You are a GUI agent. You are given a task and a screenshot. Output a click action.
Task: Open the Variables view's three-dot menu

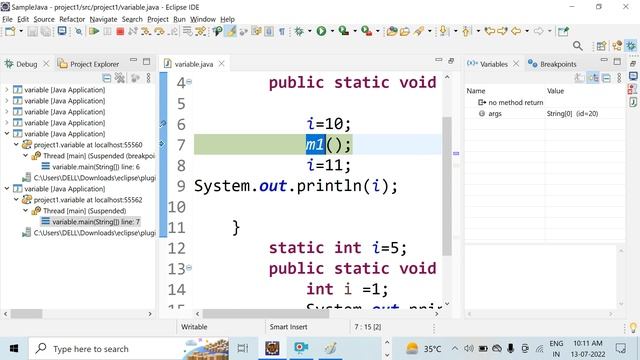point(619,78)
